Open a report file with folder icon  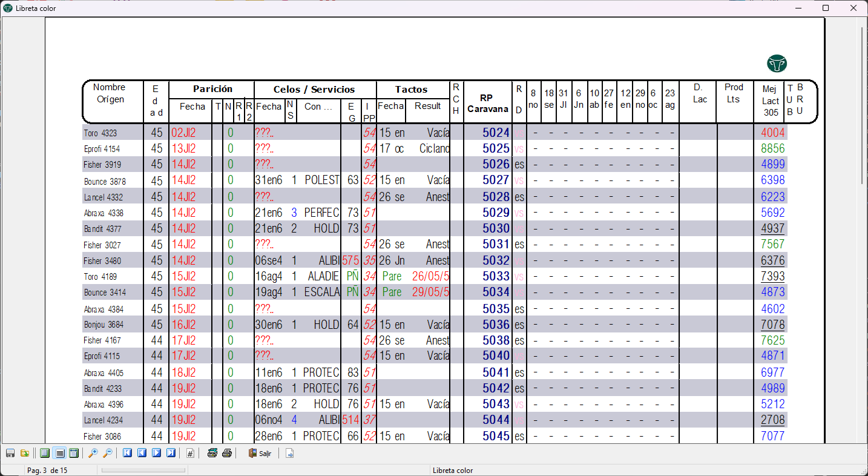(25, 453)
